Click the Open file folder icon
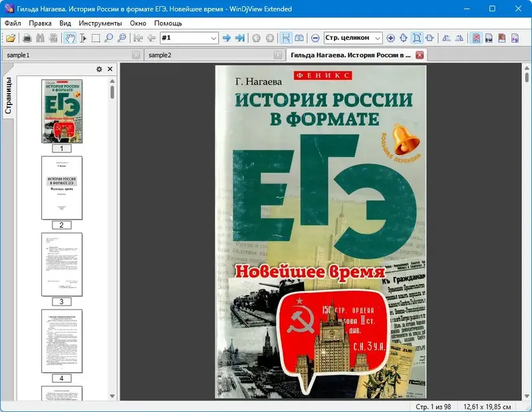This screenshot has height=412, width=532. [x=11, y=38]
